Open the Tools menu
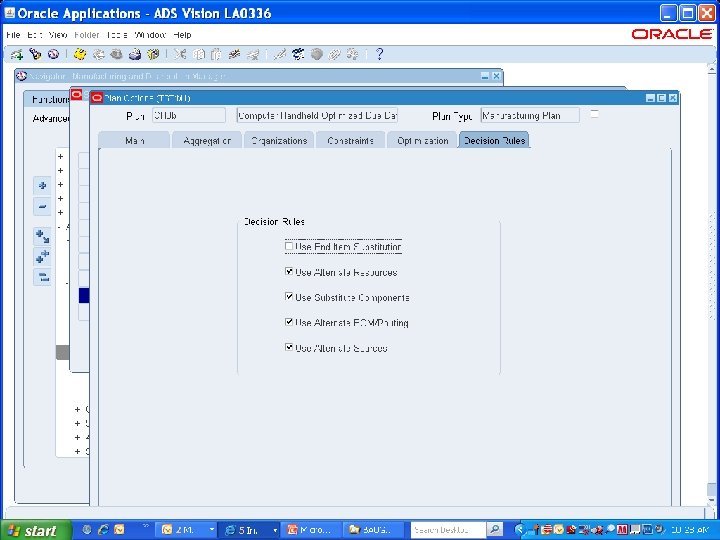 click(117, 35)
